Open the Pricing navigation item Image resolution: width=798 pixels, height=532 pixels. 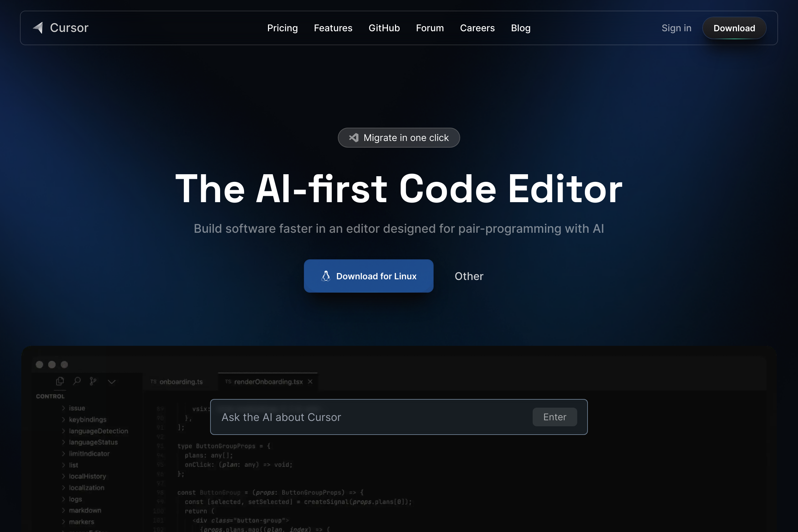(x=282, y=28)
